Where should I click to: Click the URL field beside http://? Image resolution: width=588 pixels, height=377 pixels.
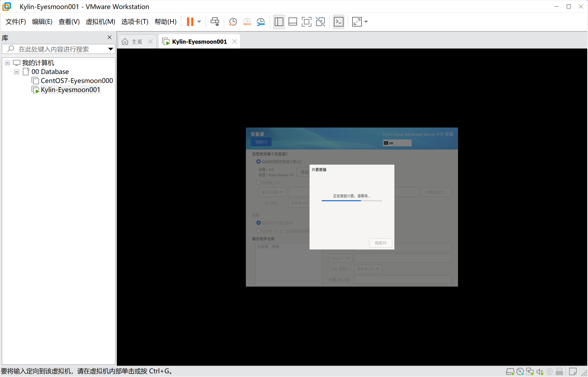[x=403, y=258]
